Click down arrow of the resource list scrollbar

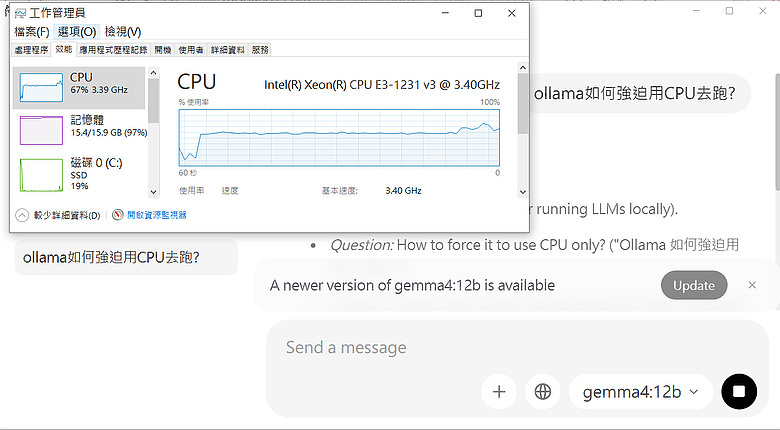tap(153, 192)
